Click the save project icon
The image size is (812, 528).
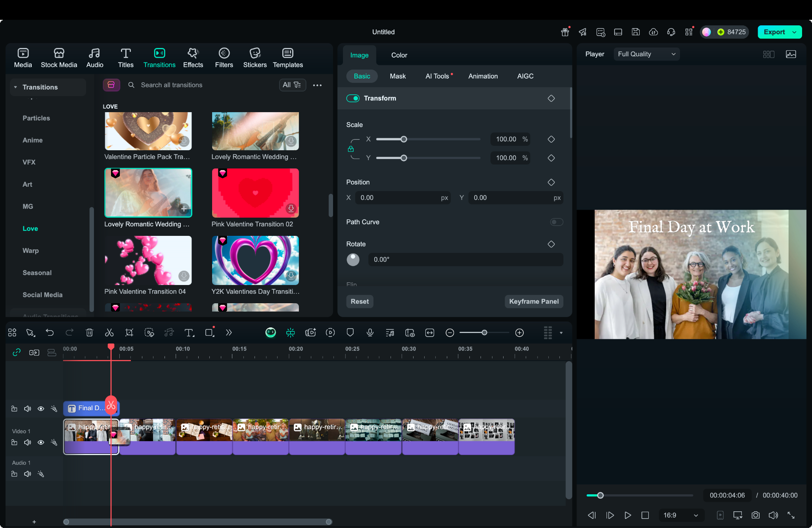[x=636, y=32]
